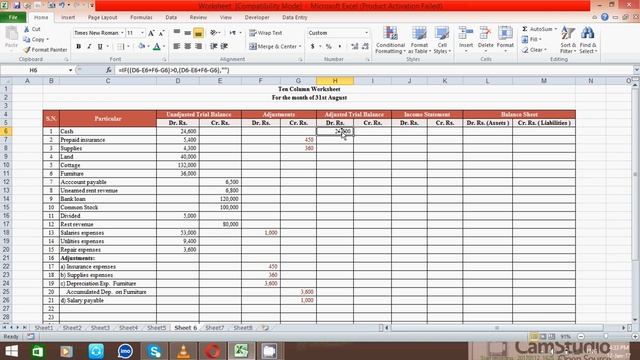Viewport: 640px width, 360px height.
Task: Toggle Italic formatting
Action: point(89,47)
